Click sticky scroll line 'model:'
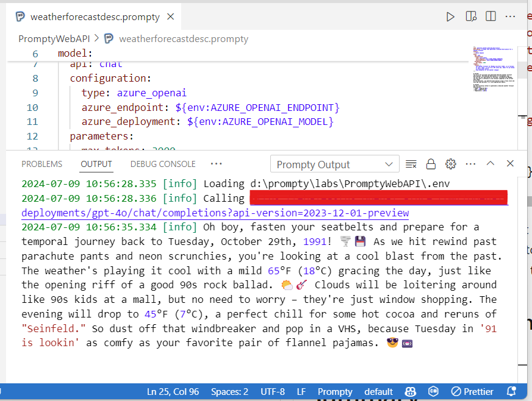This screenshot has height=401, width=532. pyautogui.click(x=74, y=54)
